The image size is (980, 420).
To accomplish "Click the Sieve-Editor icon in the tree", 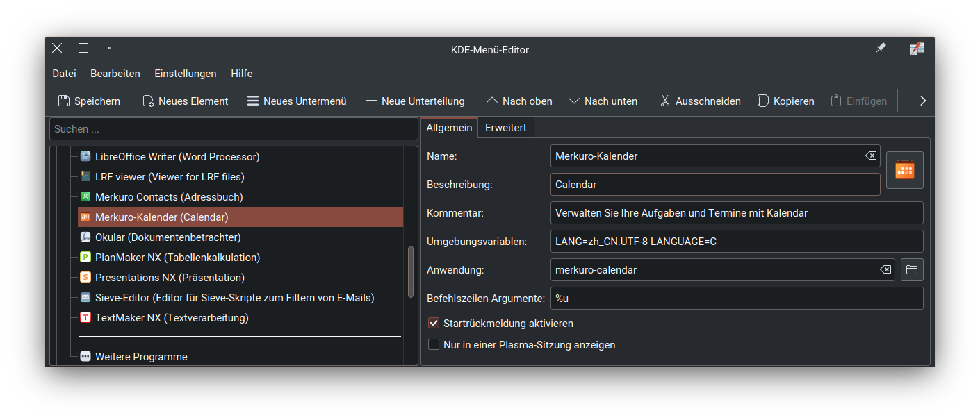I will (x=85, y=298).
